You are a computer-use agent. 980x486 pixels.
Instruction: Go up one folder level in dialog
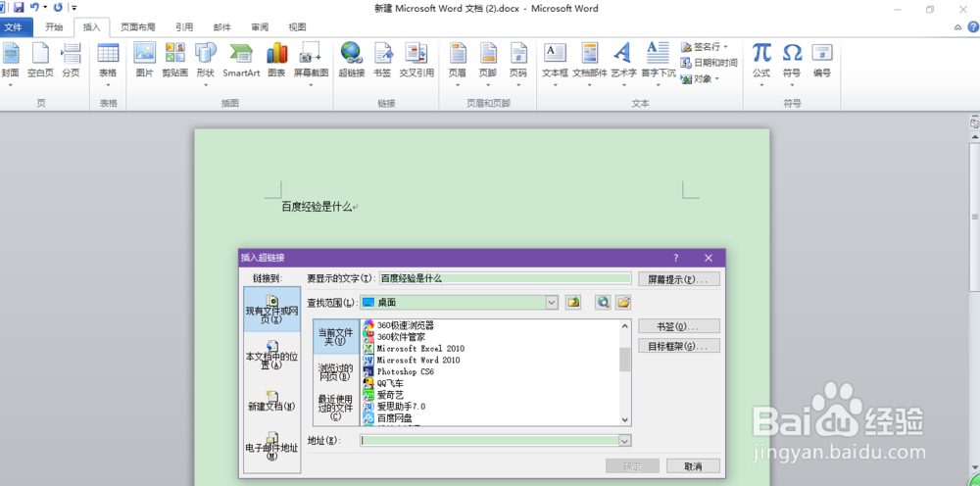573,303
